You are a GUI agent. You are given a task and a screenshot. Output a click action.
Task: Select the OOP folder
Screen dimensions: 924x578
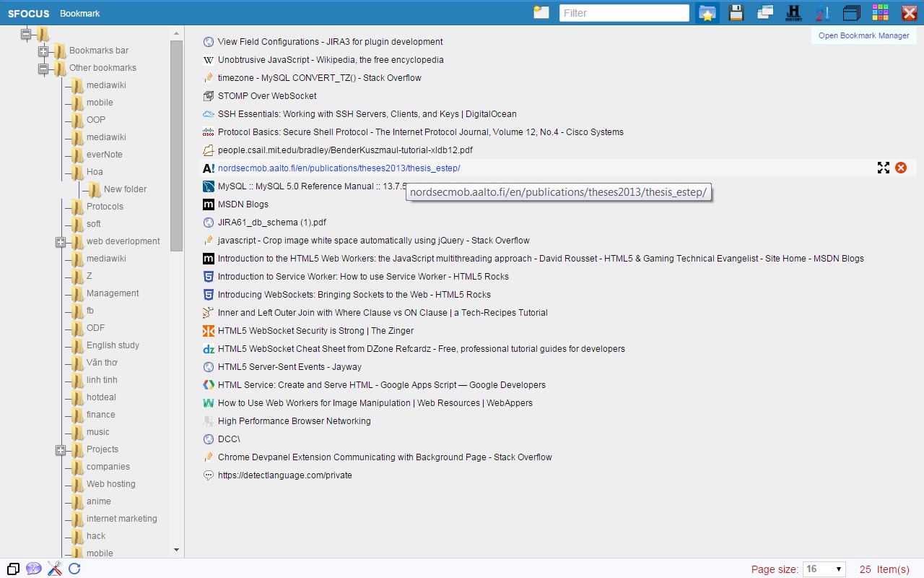click(96, 120)
